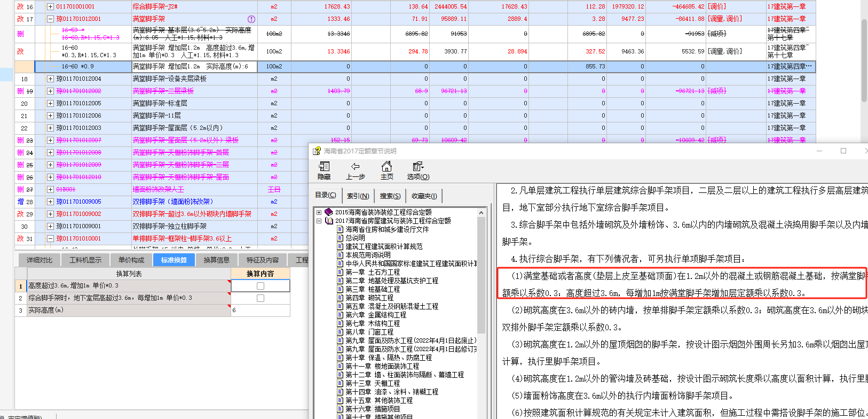The image size is (868, 419).
Task: Click the 隐藏 (hide) toolbar icon in help window
Action: (324, 167)
